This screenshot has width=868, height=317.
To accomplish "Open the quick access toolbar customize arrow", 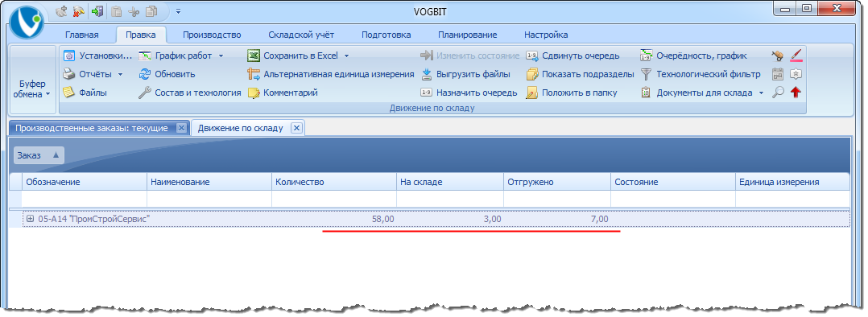I will 178,10.
